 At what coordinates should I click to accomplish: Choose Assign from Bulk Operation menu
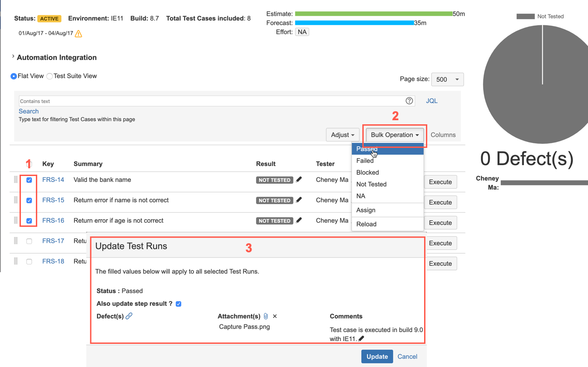tap(388, 210)
